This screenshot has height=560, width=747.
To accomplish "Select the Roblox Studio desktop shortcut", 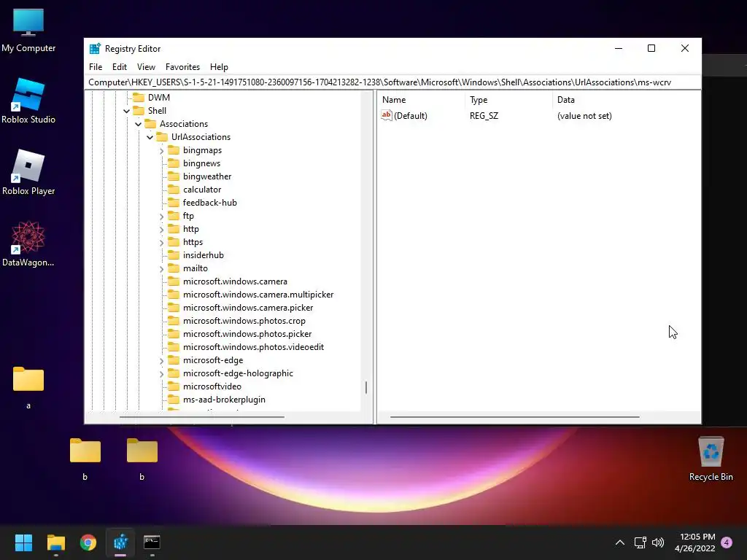I will pos(28,102).
